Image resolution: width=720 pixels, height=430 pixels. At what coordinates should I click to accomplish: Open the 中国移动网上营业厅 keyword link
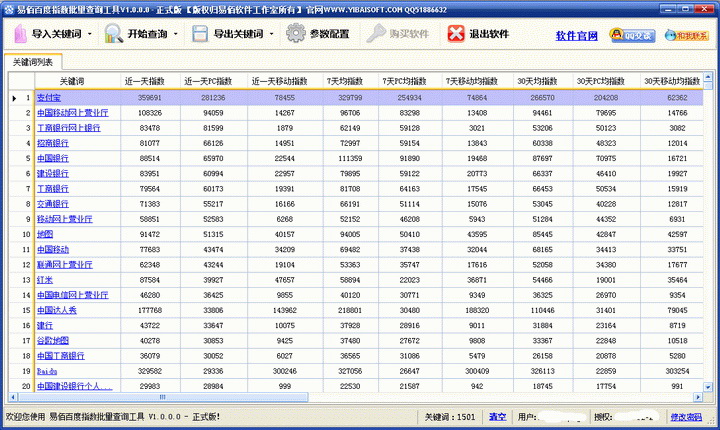click(73, 113)
